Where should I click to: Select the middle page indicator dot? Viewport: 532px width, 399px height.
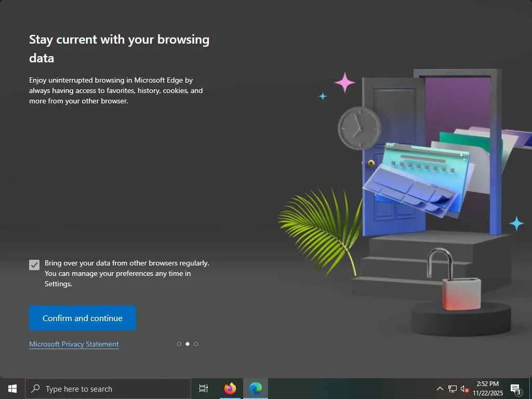click(187, 344)
